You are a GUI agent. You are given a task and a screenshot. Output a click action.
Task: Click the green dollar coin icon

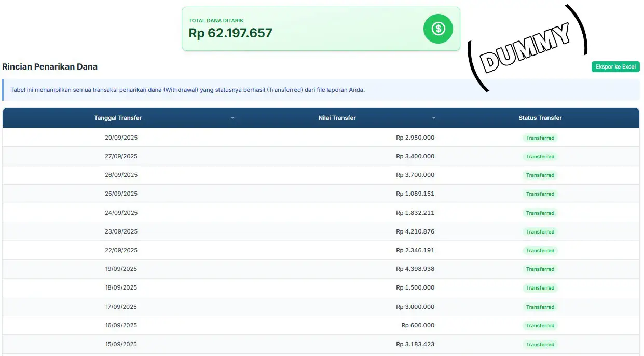coord(438,29)
